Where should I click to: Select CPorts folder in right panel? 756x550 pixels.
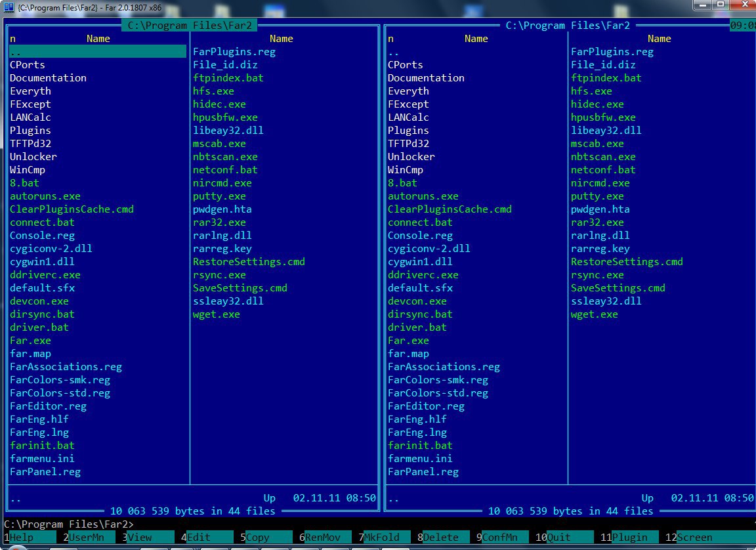[406, 64]
